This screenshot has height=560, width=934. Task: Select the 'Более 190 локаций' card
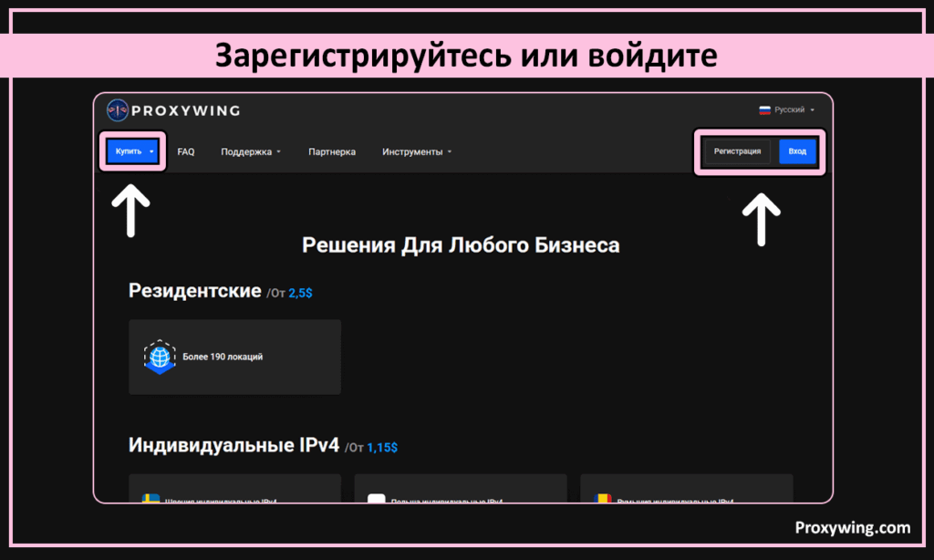234,357
